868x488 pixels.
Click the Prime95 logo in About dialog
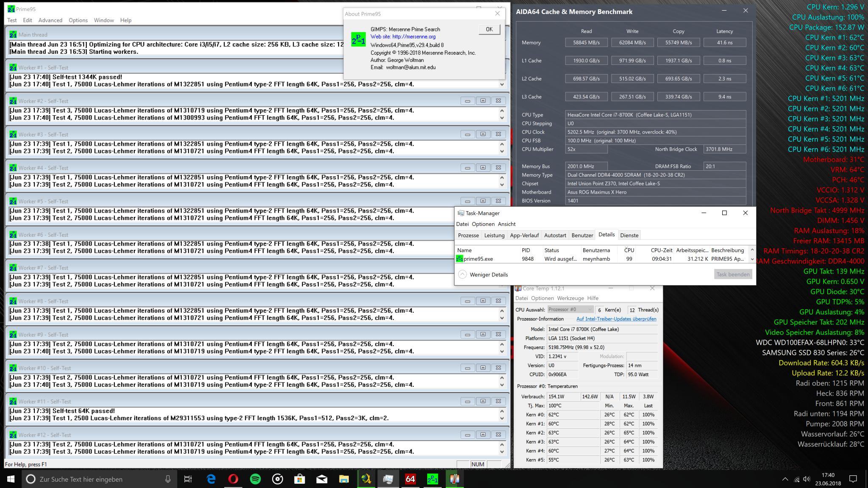359,40
